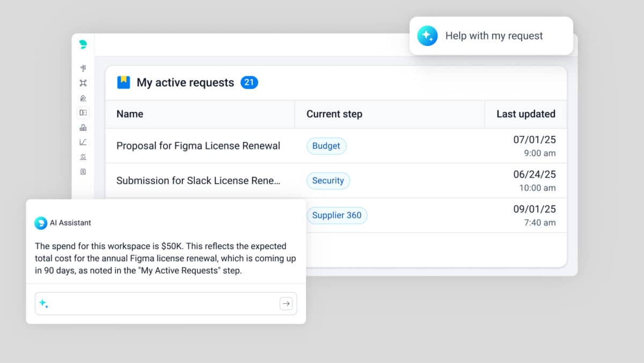Click the line chart sidebar icon

click(x=83, y=142)
